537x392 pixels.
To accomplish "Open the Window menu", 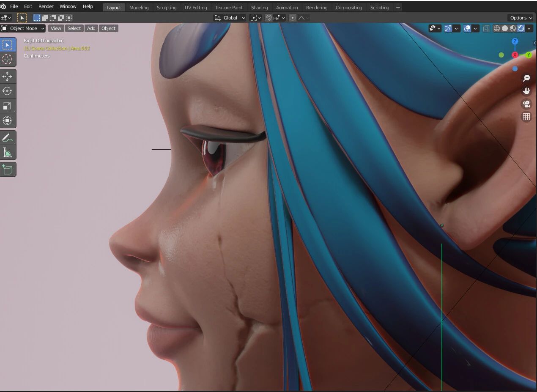I will point(68,6).
